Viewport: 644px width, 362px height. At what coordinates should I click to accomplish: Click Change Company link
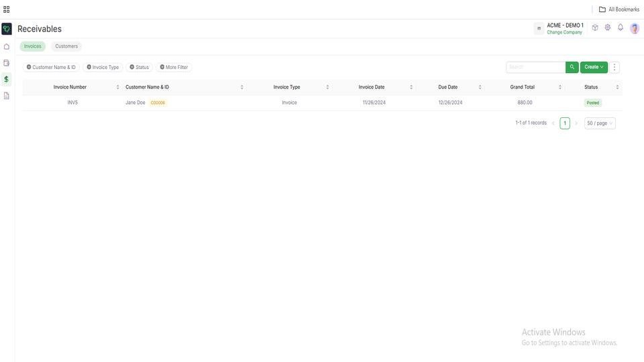click(564, 32)
